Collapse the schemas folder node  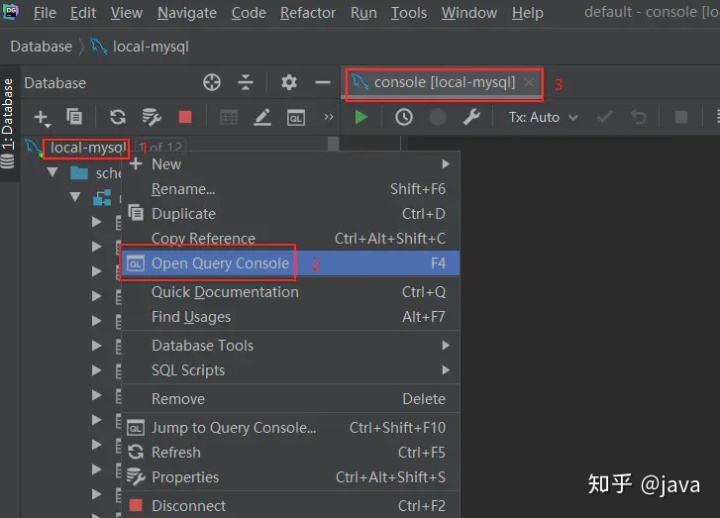[52, 173]
